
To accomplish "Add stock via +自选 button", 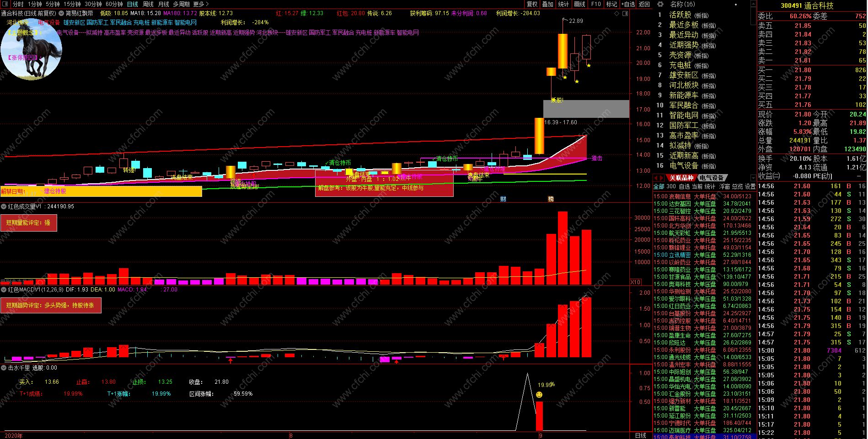I will click(628, 4).
